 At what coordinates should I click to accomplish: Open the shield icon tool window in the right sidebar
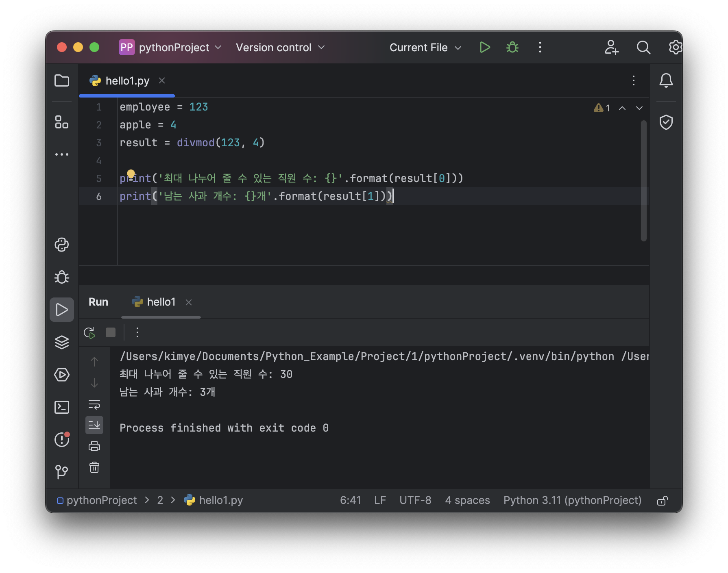click(666, 122)
